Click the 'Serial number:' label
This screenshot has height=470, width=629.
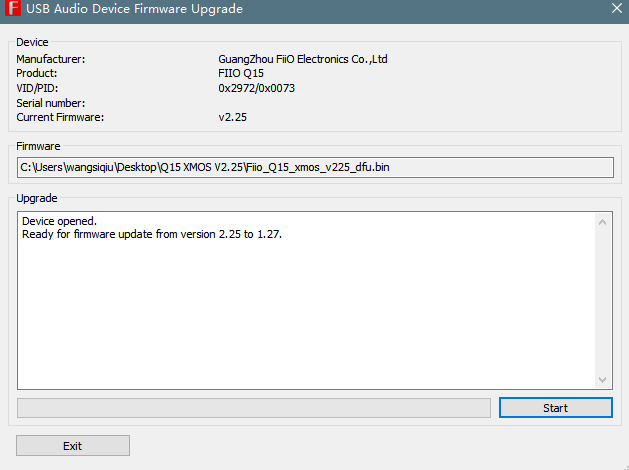point(51,103)
